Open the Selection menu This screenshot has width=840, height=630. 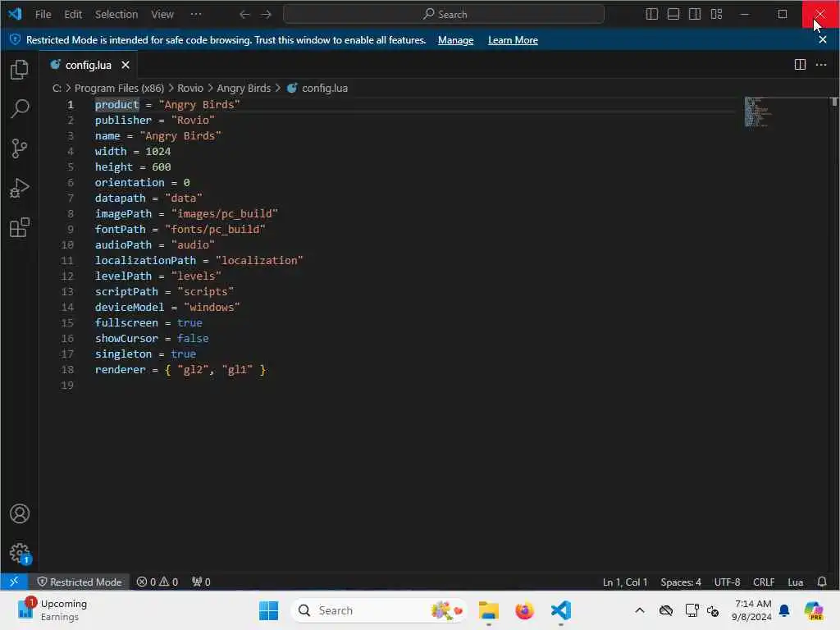116,15
